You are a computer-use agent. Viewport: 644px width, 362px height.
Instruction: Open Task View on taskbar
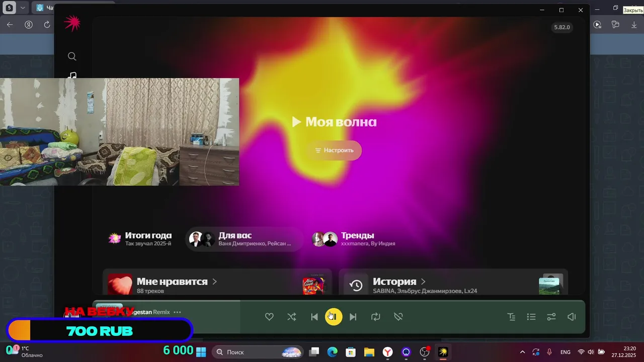(314, 352)
